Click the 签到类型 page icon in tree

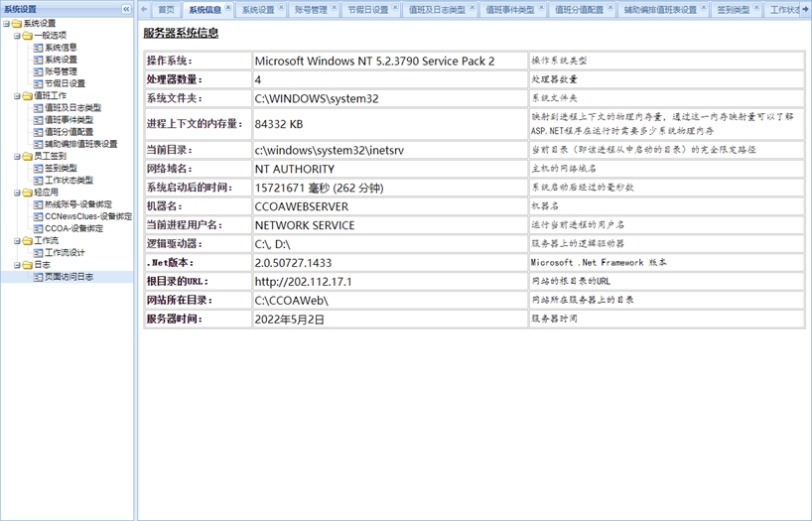click(38, 169)
